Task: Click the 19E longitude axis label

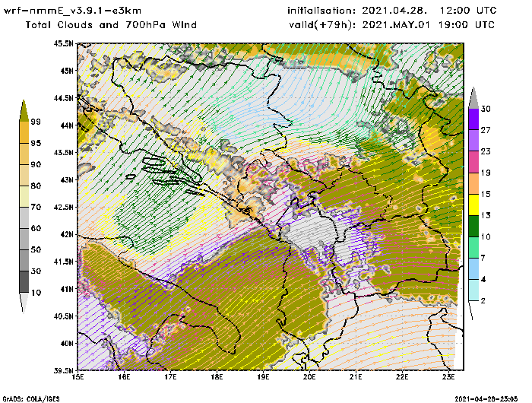Action: coord(263,377)
